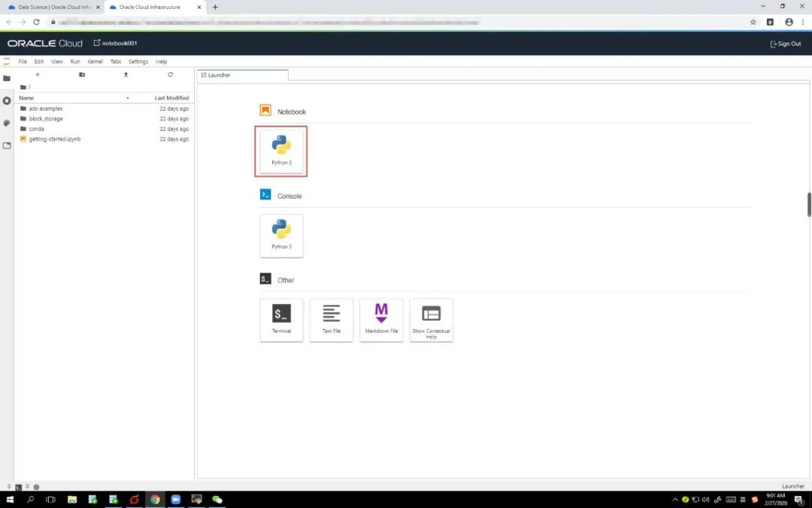
Task: Open the Running Terminals and Kernels panel
Action: click(x=7, y=101)
